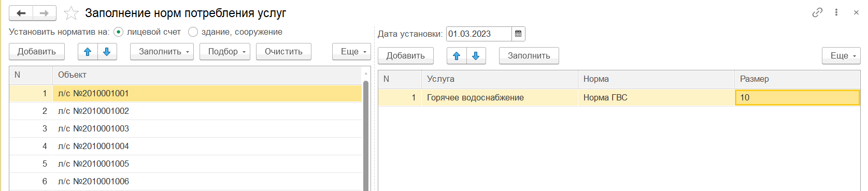Click Очистить to clear the objects list
This screenshot has height=191, width=868.
(x=283, y=52)
